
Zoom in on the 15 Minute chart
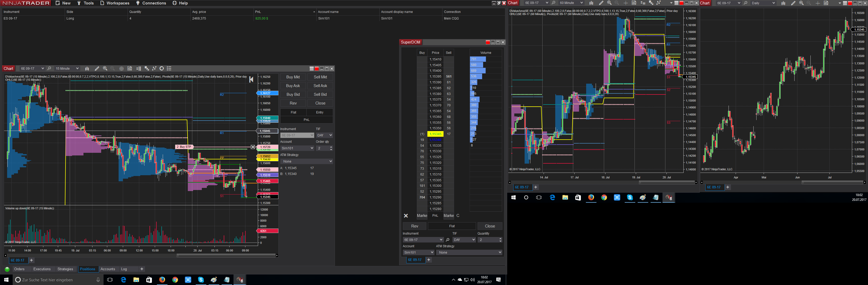[105, 68]
